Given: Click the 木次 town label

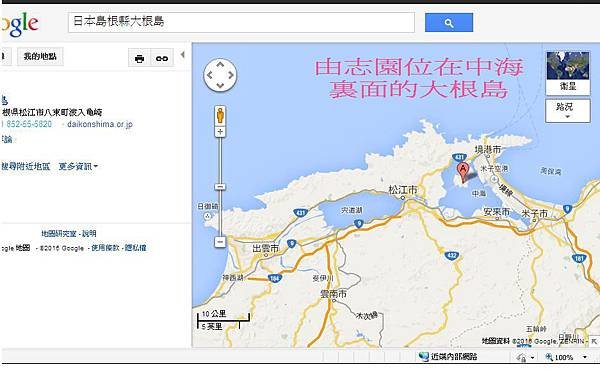Looking at the screenshot, I should pos(367,316).
